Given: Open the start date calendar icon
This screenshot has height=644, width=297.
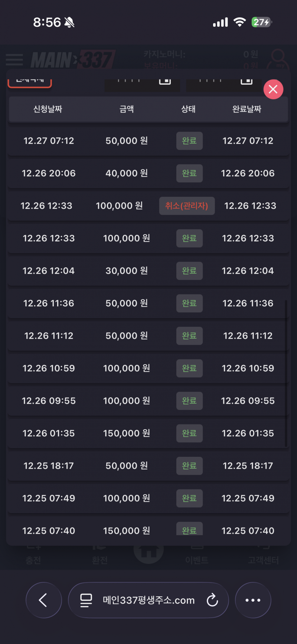Looking at the screenshot, I should (165, 81).
